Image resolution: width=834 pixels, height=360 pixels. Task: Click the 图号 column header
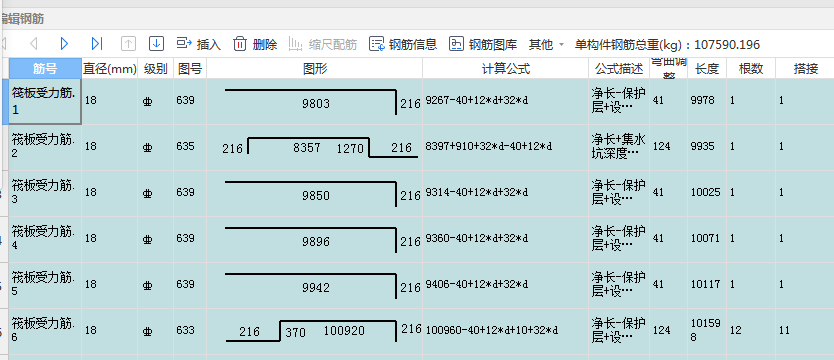pos(190,69)
